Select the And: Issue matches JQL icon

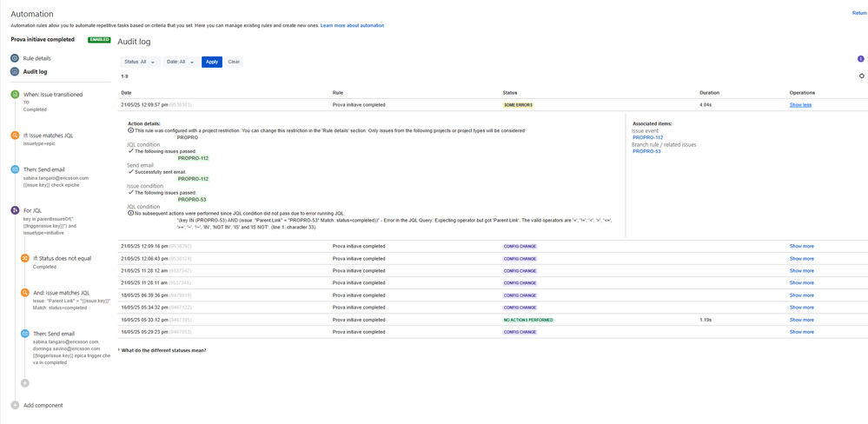coord(25,292)
